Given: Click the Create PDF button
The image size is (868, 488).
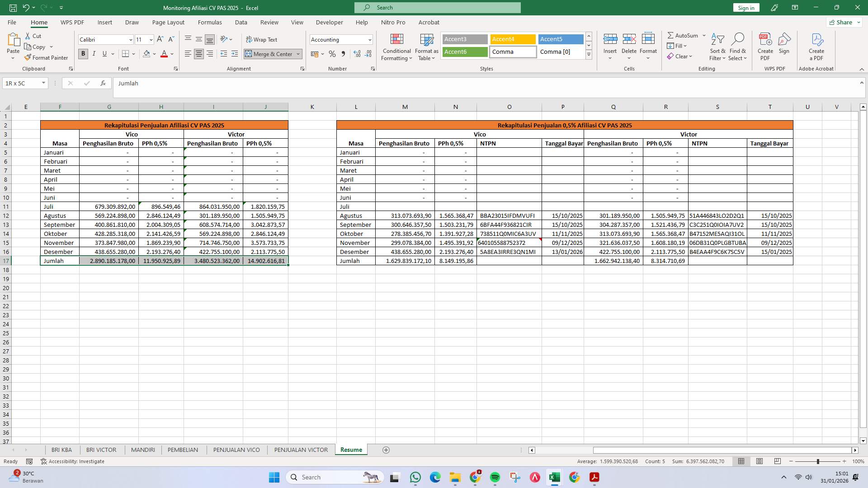Looking at the screenshot, I should (765, 47).
